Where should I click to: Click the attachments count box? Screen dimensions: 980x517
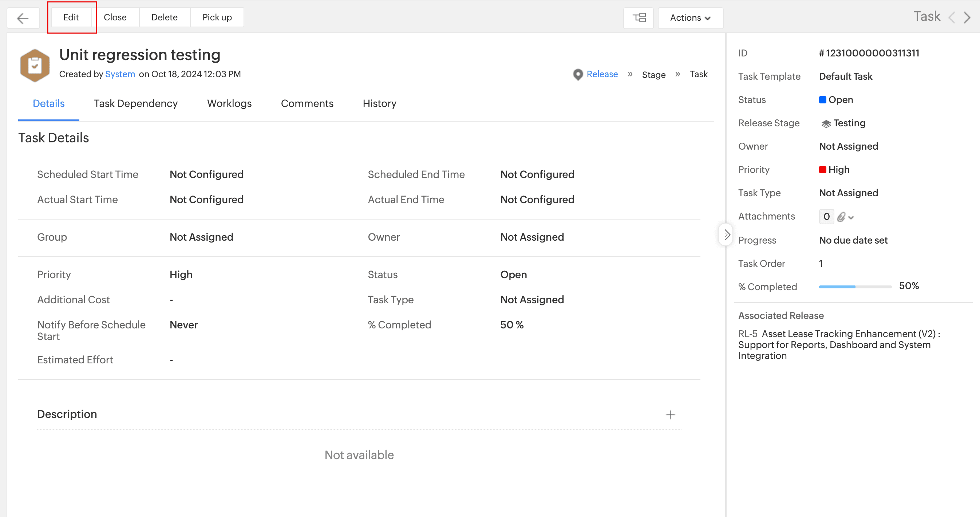click(826, 217)
